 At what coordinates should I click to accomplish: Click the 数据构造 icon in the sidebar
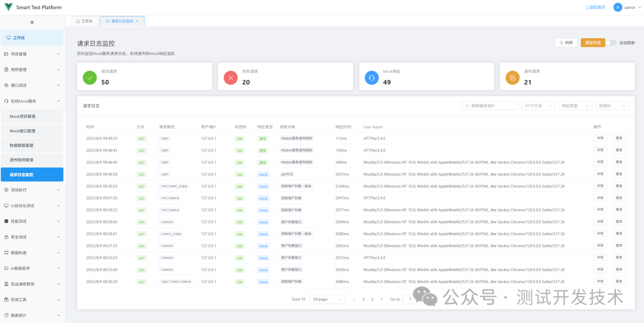click(6, 253)
